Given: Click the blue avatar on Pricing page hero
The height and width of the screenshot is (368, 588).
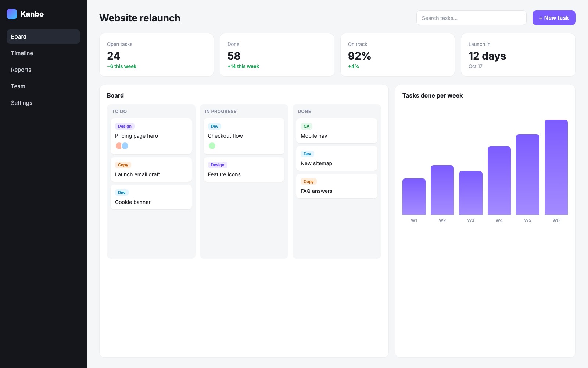Looking at the screenshot, I should (x=125, y=146).
